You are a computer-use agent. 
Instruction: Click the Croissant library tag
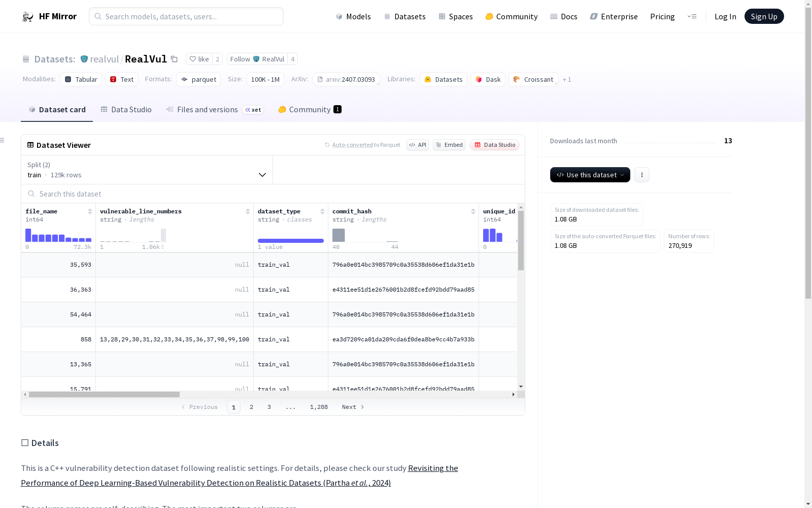click(x=533, y=79)
